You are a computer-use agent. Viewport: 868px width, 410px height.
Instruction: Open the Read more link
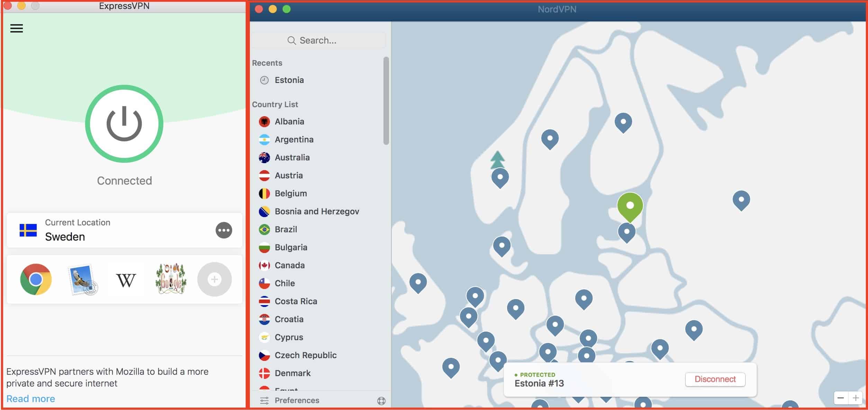[x=30, y=399]
